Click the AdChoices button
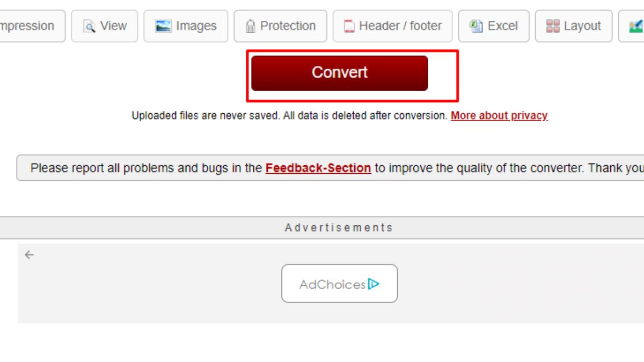The image size is (644, 362). click(x=340, y=283)
